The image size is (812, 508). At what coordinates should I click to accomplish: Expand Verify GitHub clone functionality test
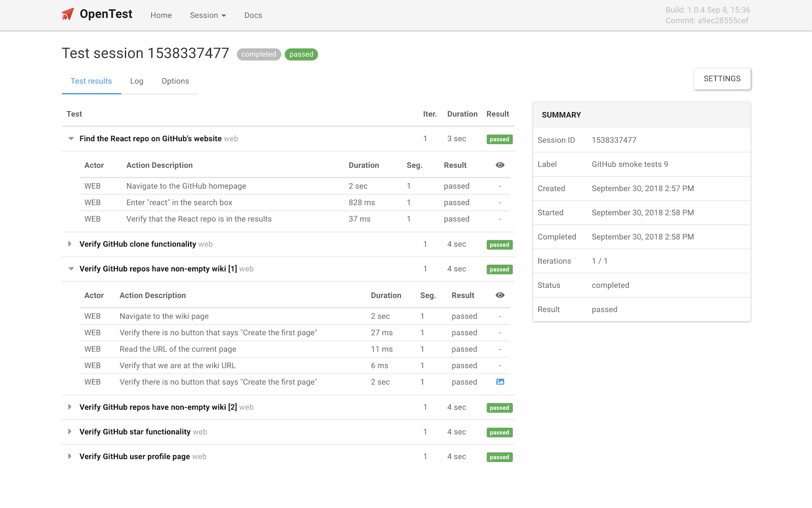click(70, 244)
